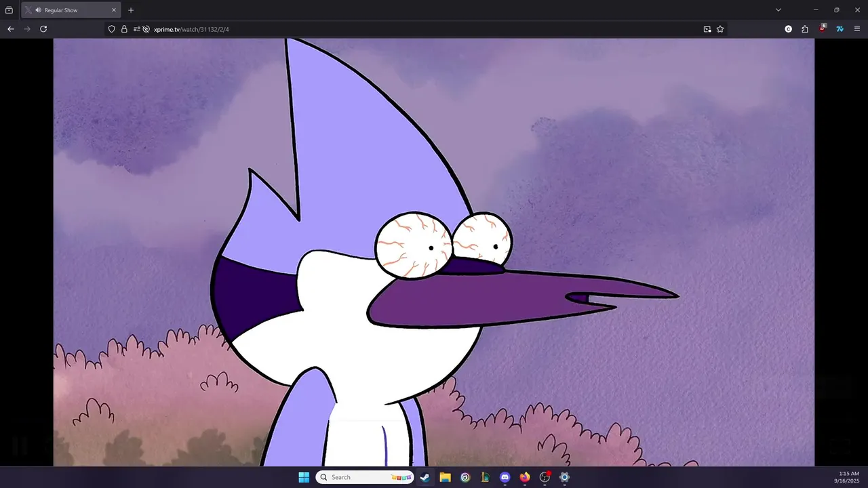The image size is (868, 488).
Task: Open a new browser tab
Action: pos(131,10)
